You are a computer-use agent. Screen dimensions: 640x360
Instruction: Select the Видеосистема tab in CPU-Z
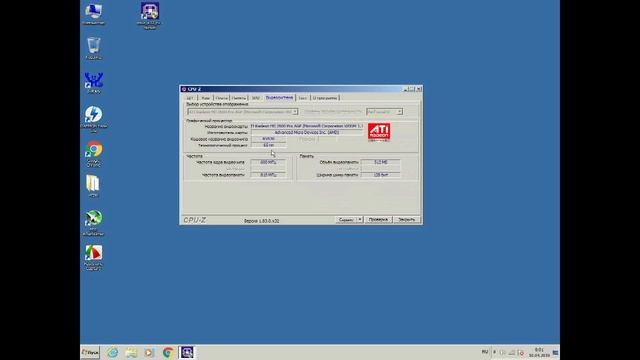coord(279,98)
